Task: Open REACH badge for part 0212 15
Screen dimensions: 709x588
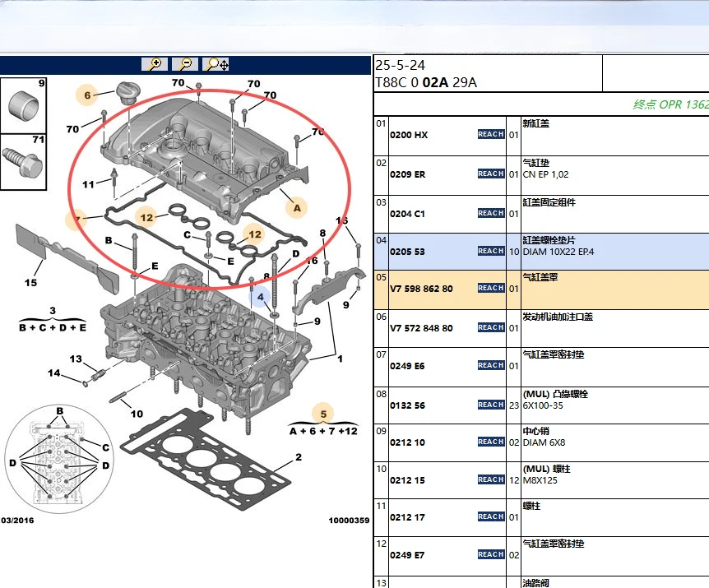Action: pyautogui.click(x=491, y=479)
